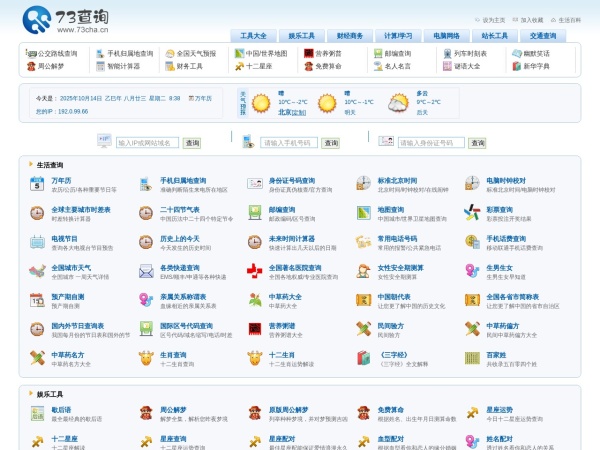Click the 标准北京时间 clock icon

[363, 183]
